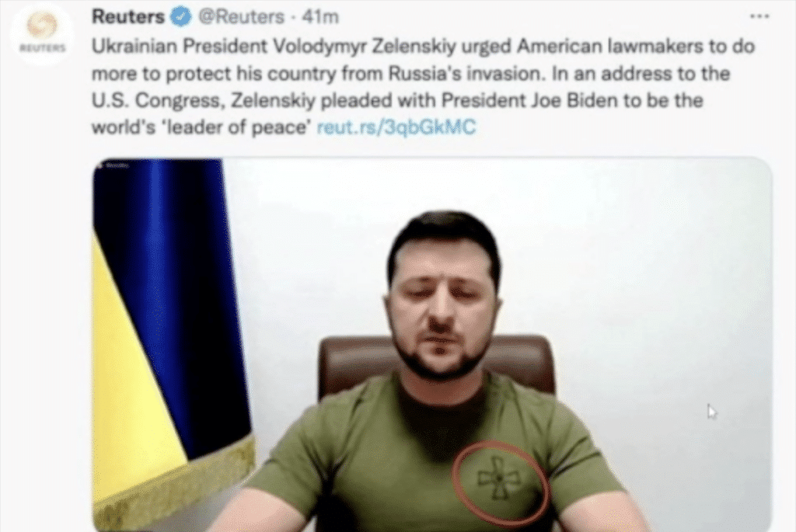This screenshot has height=532, width=796.
Task: Open the reut.rs/3qbGkMC link
Action: 396,127
